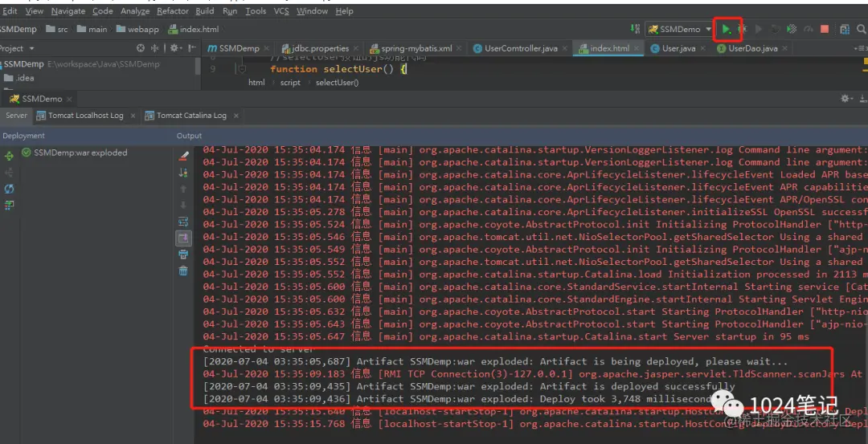Open the Tomcat Catalina Log tab

(x=191, y=116)
